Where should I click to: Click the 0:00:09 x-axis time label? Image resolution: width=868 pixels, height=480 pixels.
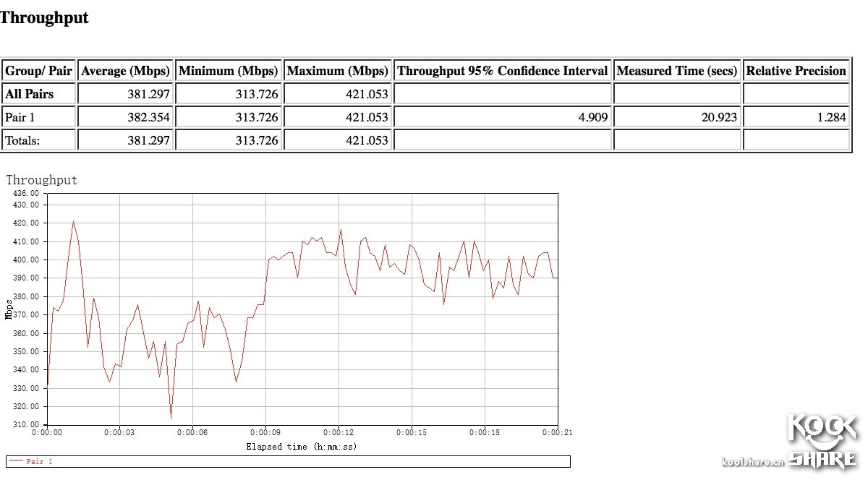(x=266, y=433)
